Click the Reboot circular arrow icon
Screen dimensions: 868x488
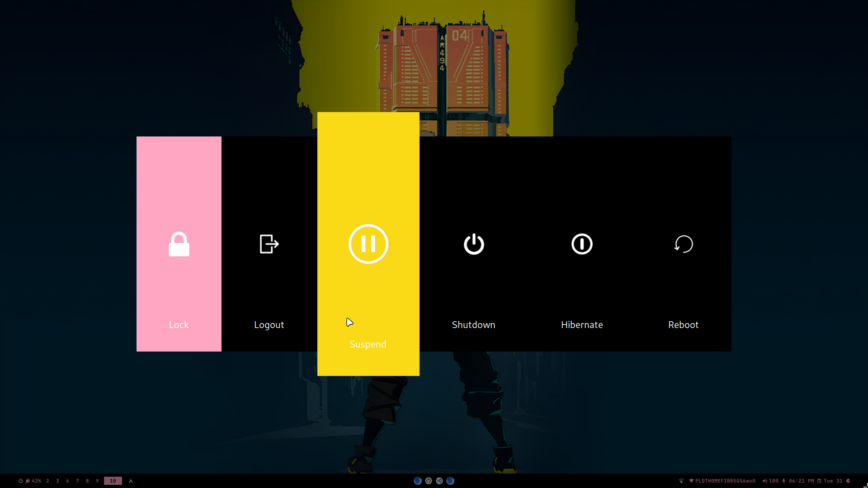coord(684,244)
